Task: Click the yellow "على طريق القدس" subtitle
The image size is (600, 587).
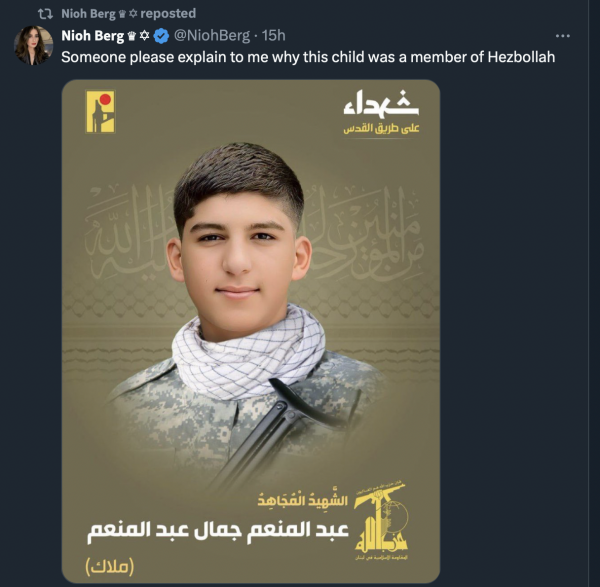Action: coord(381,129)
